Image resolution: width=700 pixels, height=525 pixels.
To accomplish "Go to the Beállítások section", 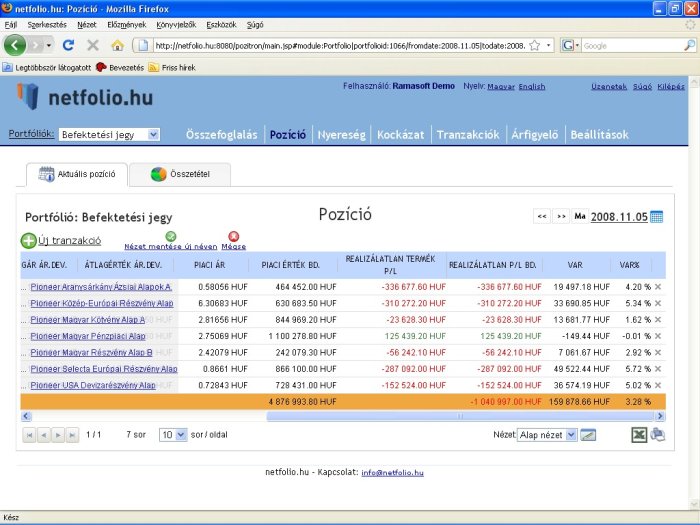I will click(x=599, y=134).
